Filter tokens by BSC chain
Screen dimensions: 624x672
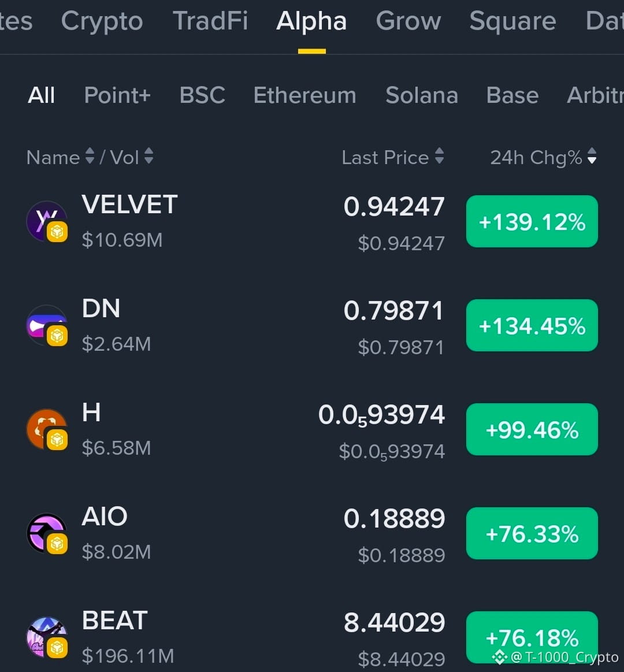coord(202,95)
